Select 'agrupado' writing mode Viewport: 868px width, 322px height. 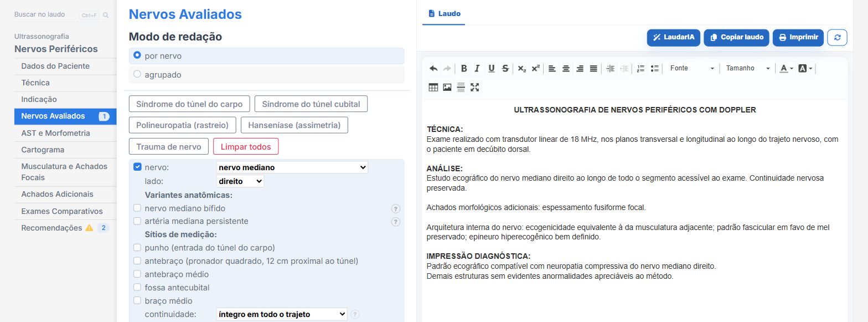pyautogui.click(x=266, y=75)
